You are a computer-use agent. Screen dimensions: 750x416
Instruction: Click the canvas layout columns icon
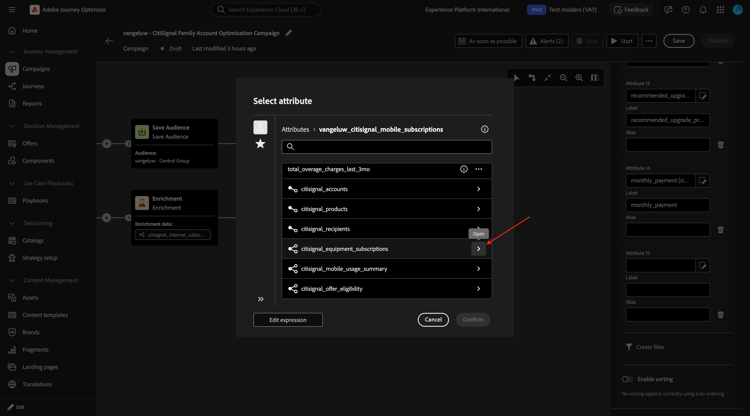tap(595, 78)
